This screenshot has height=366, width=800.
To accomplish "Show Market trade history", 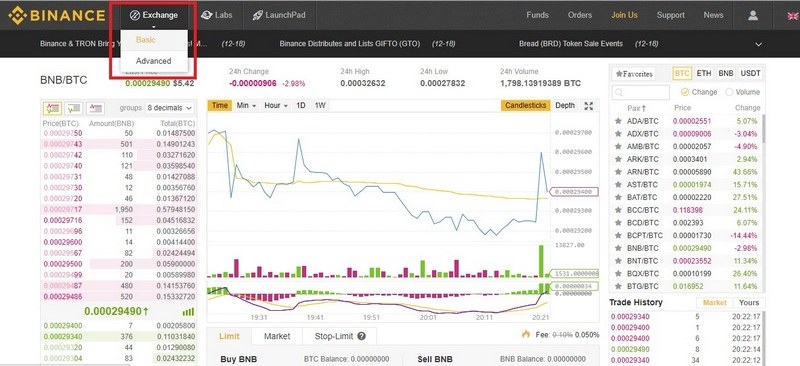I will 714,303.
